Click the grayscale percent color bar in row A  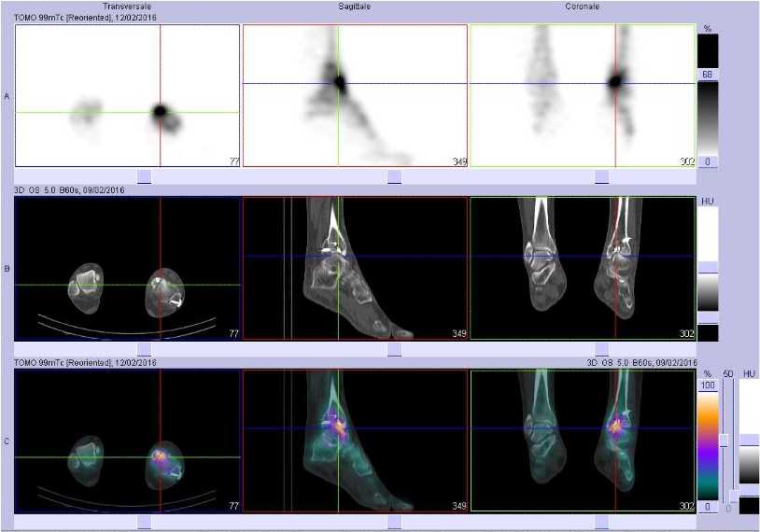708,119
